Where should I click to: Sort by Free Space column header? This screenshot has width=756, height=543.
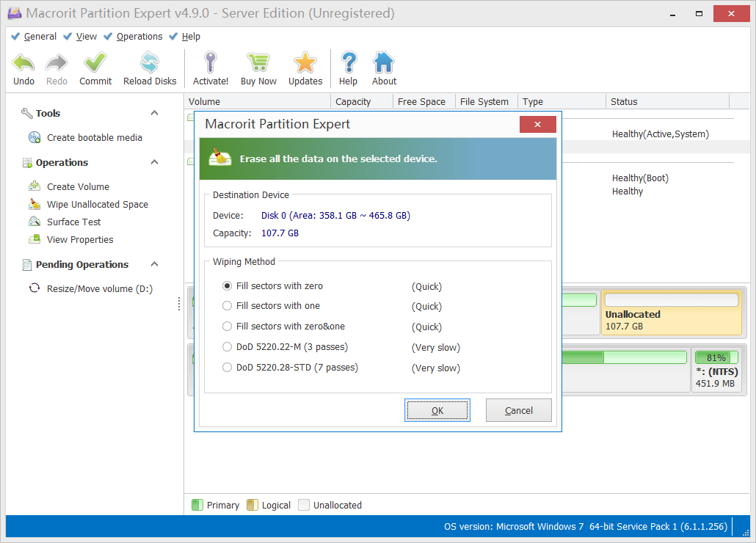[x=424, y=102]
